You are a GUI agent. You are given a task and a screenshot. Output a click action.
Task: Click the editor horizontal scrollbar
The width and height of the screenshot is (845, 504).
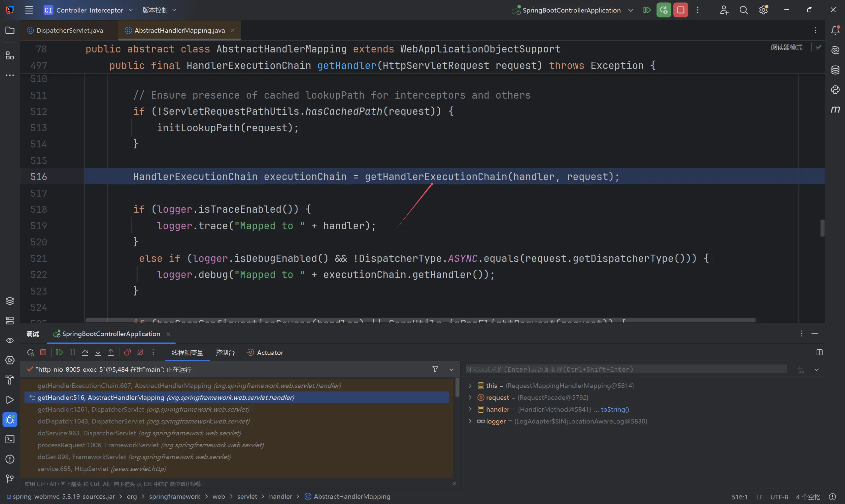(421, 320)
